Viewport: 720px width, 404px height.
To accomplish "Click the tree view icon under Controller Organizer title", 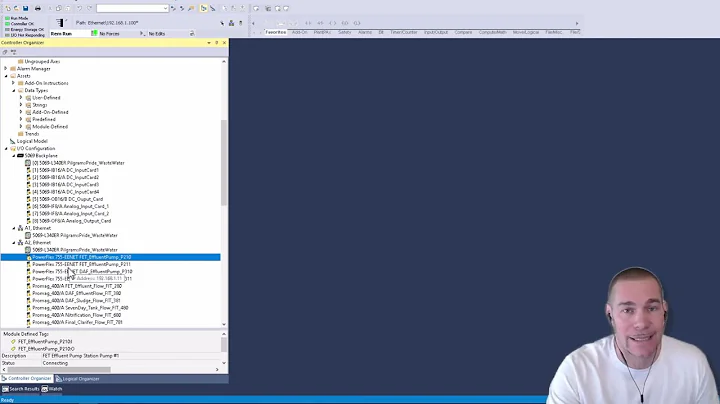I will [13, 52].
